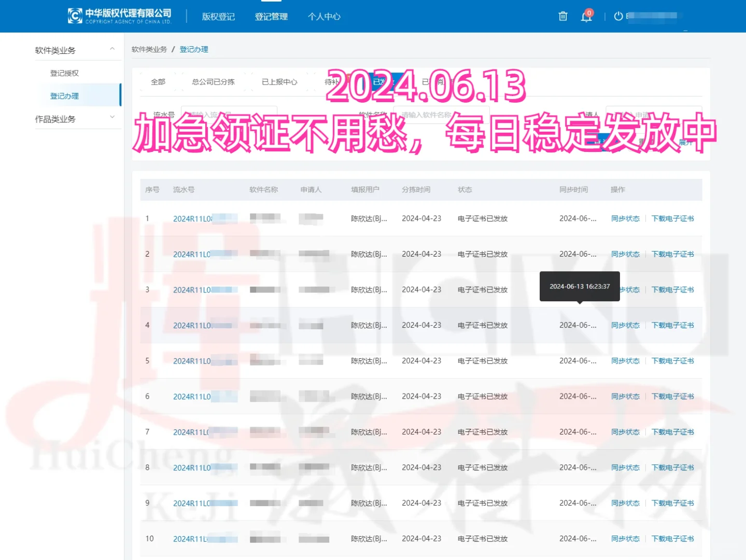The image size is (746, 560).
Task: Switch to the 全部 tab
Action: coord(158,81)
